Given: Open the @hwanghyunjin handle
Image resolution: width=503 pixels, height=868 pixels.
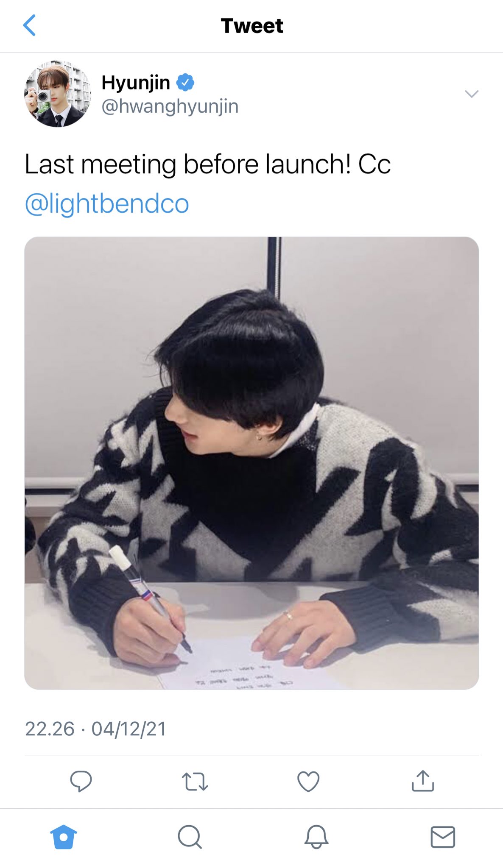Looking at the screenshot, I should [x=170, y=106].
